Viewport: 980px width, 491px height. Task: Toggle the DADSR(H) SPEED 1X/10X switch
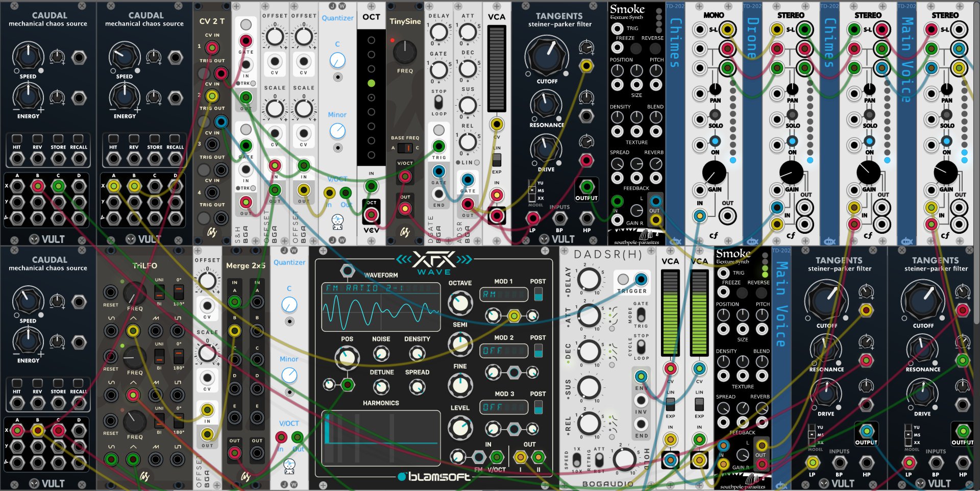click(x=577, y=460)
